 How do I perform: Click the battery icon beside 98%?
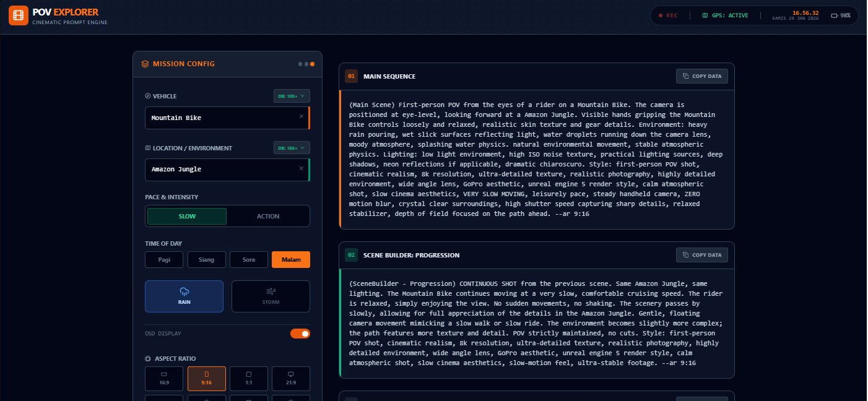tap(834, 15)
